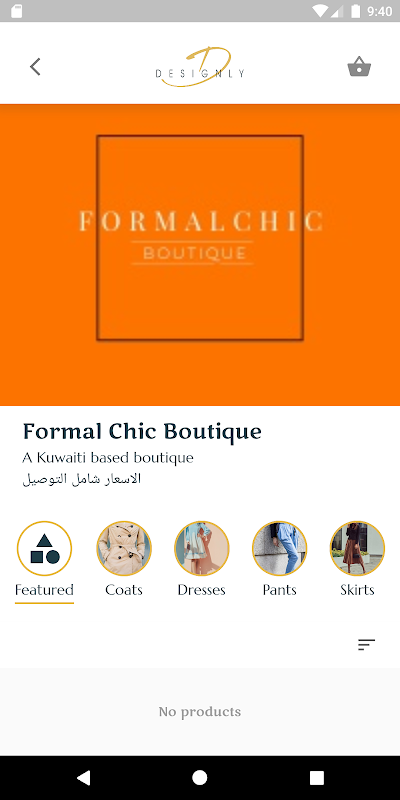Tap the Pants category thumbnail
The image size is (400, 800).
coord(280,548)
